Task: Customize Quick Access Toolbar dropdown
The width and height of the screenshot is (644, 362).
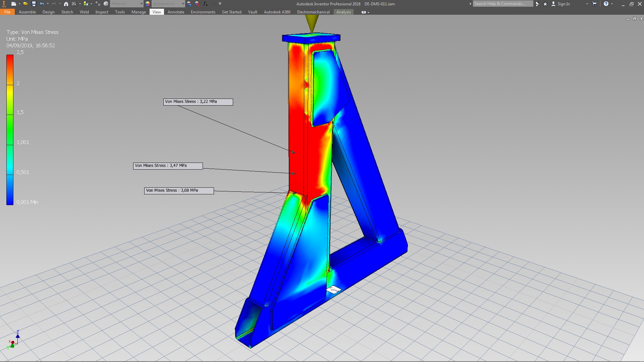Action: [220, 4]
